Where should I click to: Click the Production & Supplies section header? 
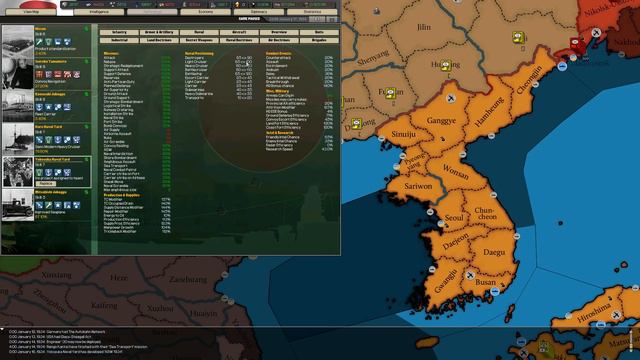[x=122, y=195]
